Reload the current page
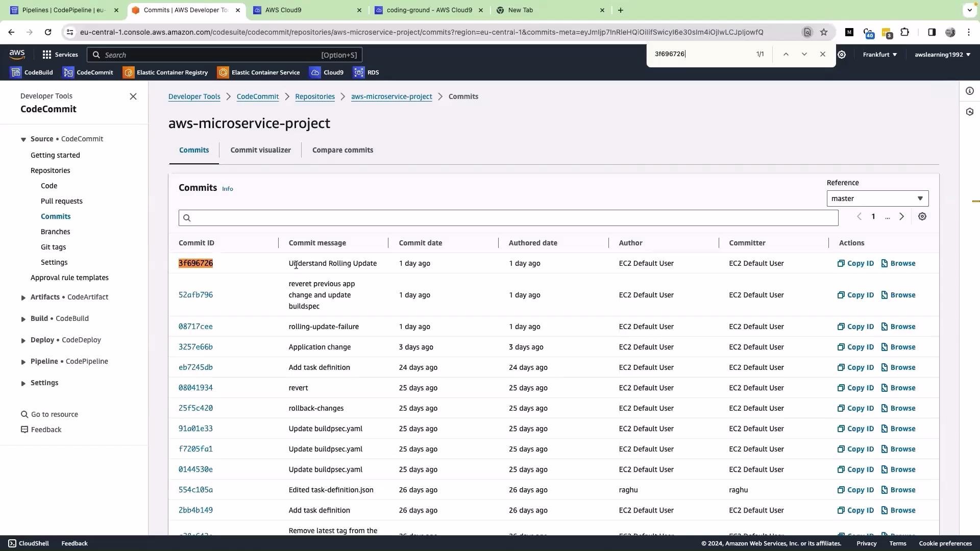Viewport: 980px width, 551px height. coord(48,32)
